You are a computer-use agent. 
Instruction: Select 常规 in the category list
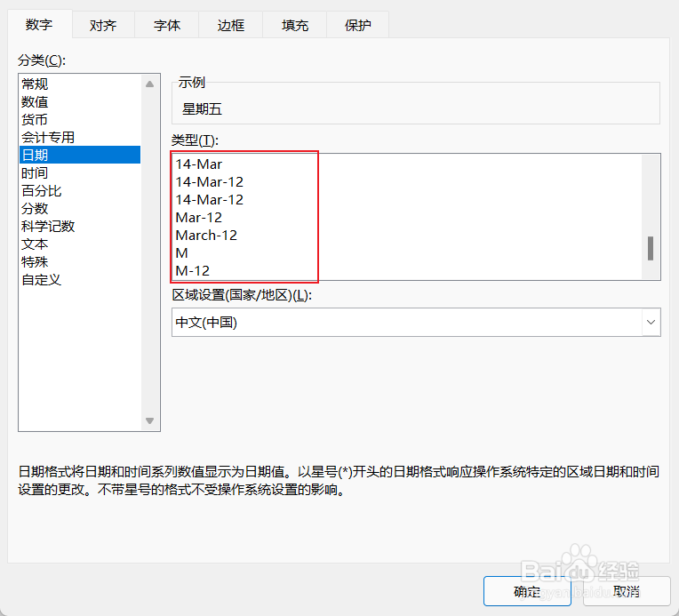(x=80, y=84)
